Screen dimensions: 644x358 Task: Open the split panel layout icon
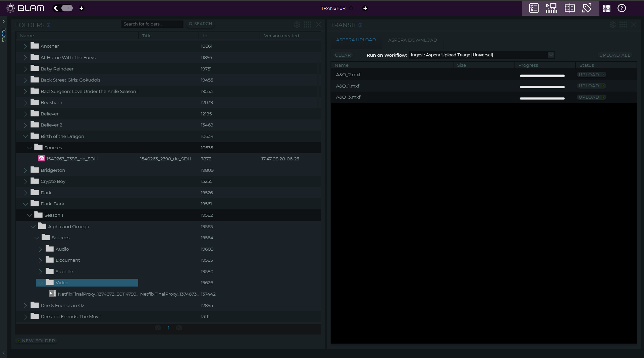[x=570, y=8]
